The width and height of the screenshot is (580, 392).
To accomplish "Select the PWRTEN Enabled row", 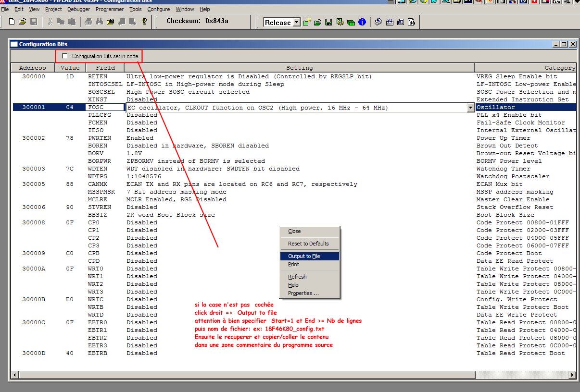I will coord(293,138).
